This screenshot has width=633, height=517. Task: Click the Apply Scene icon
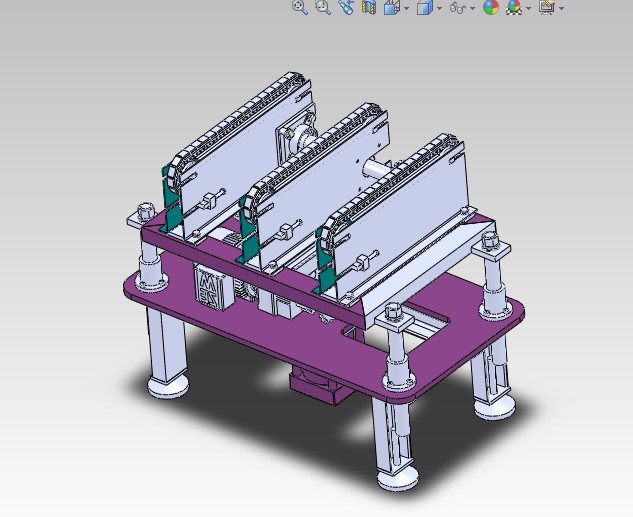(x=514, y=7)
